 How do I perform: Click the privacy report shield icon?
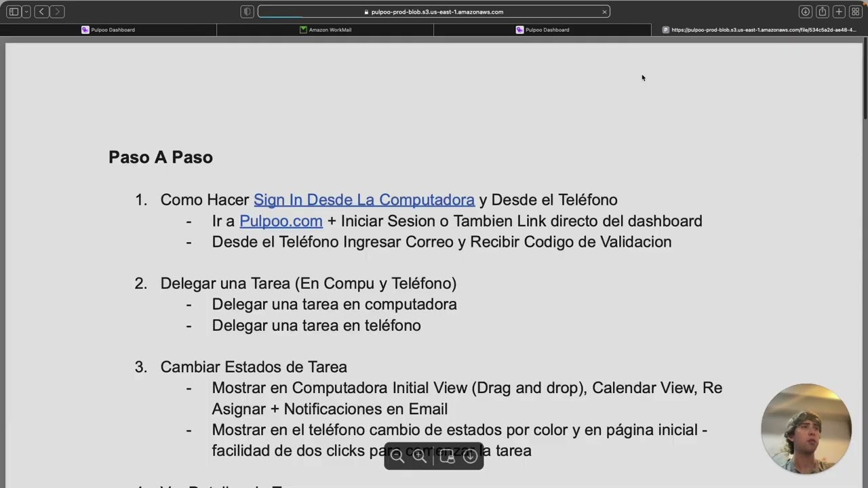click(x=247, y=12)
